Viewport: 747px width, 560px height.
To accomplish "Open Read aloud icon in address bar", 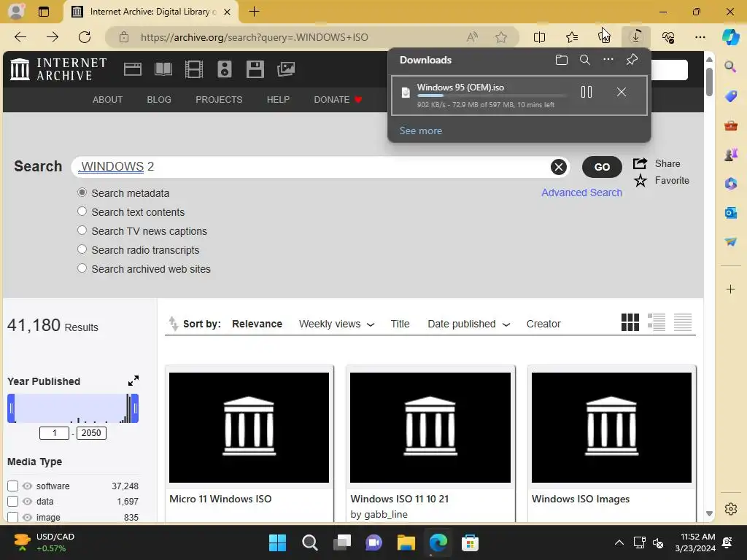I will pyautogui.click(x=472, y=37).
